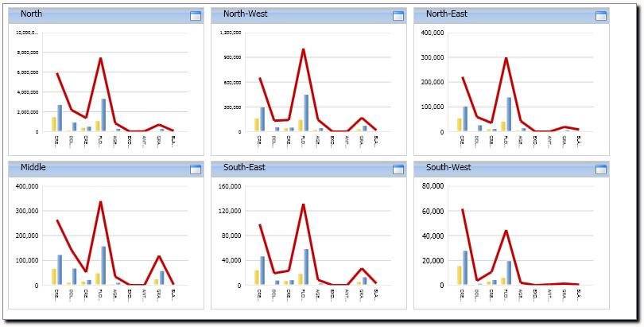
Task: Click the 400,000 axis label in North-East chart
Action: (x=433, y=33)
